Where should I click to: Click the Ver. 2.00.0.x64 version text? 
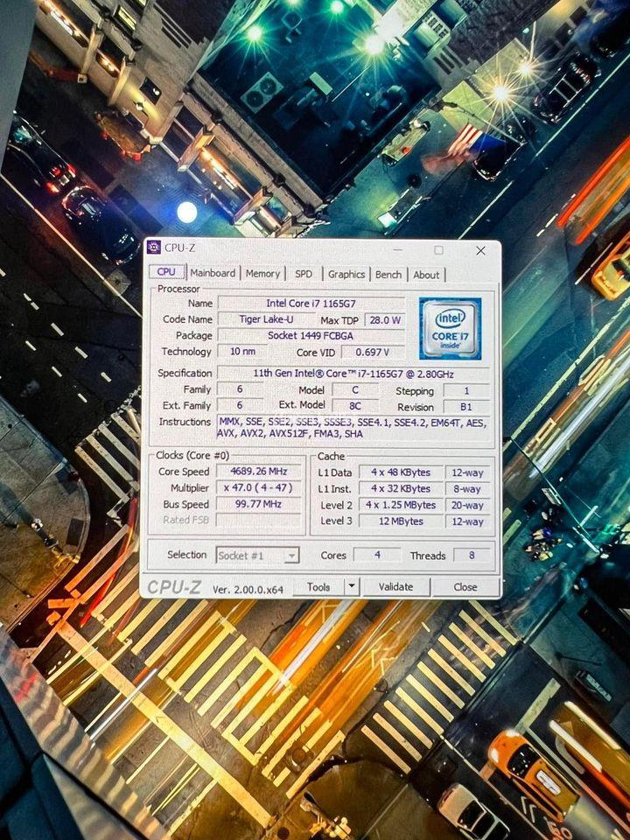click(248, 589)
